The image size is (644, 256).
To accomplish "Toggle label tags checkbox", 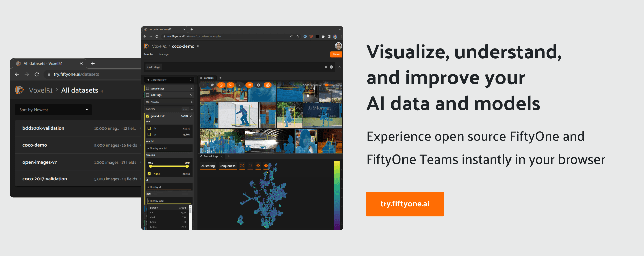I will point(148,95).
